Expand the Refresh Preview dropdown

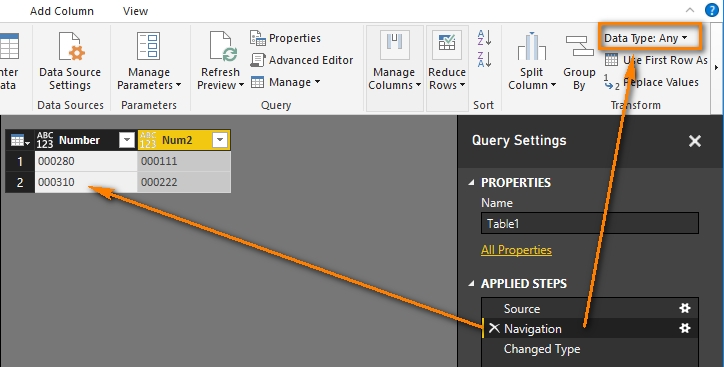241,85
